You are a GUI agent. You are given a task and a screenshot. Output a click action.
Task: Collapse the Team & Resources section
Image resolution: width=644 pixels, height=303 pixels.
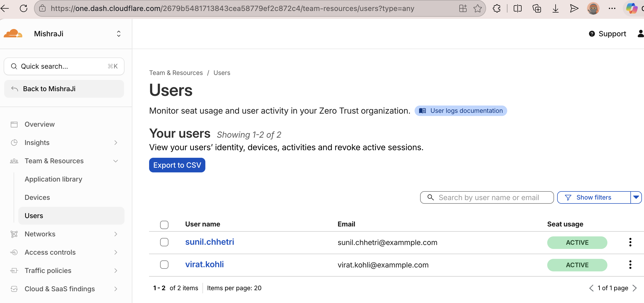point(116,161)
